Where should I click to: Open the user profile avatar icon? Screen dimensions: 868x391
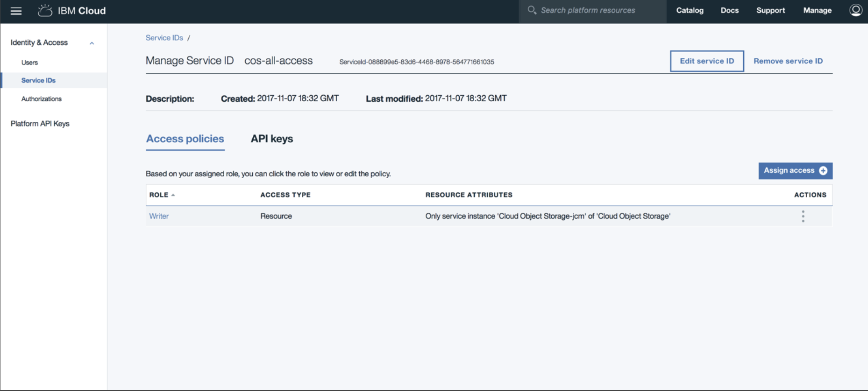pos(855,10)
